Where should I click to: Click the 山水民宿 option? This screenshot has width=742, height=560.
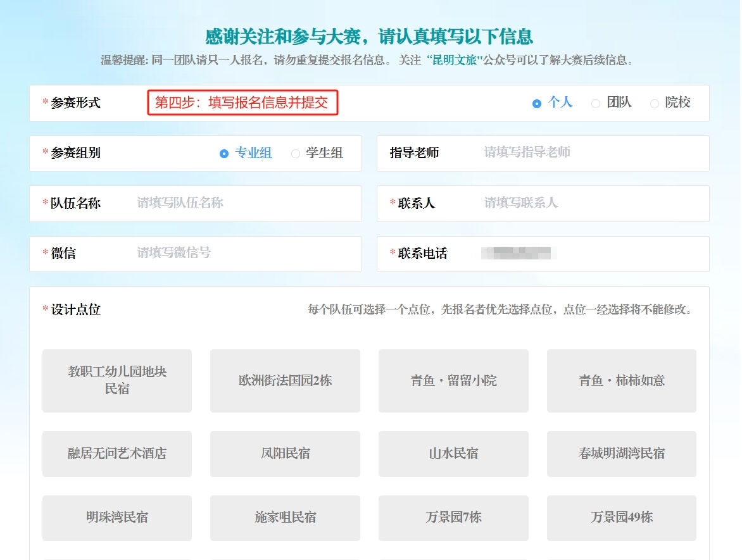453,454
